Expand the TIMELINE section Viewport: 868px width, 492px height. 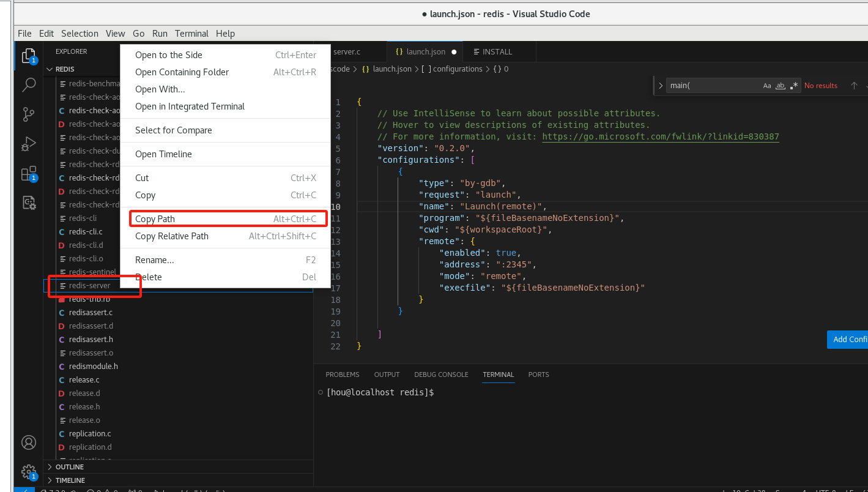pos(50,480)
